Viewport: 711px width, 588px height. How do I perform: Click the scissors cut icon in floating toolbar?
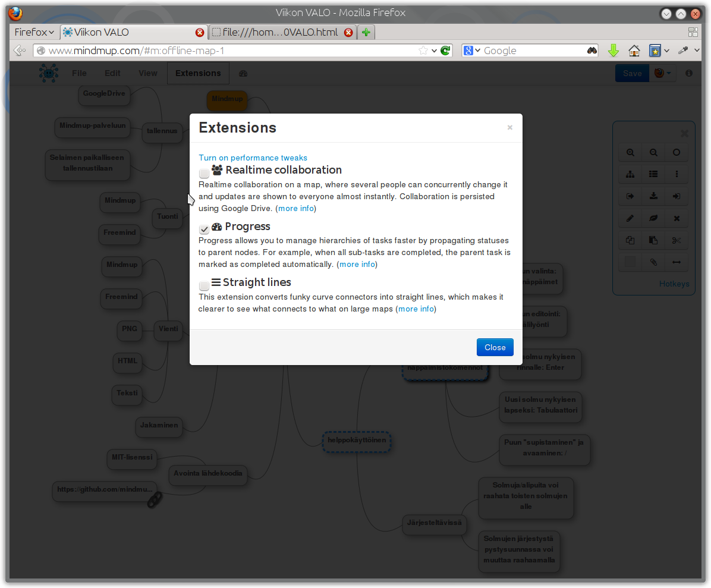coord(677,240)
